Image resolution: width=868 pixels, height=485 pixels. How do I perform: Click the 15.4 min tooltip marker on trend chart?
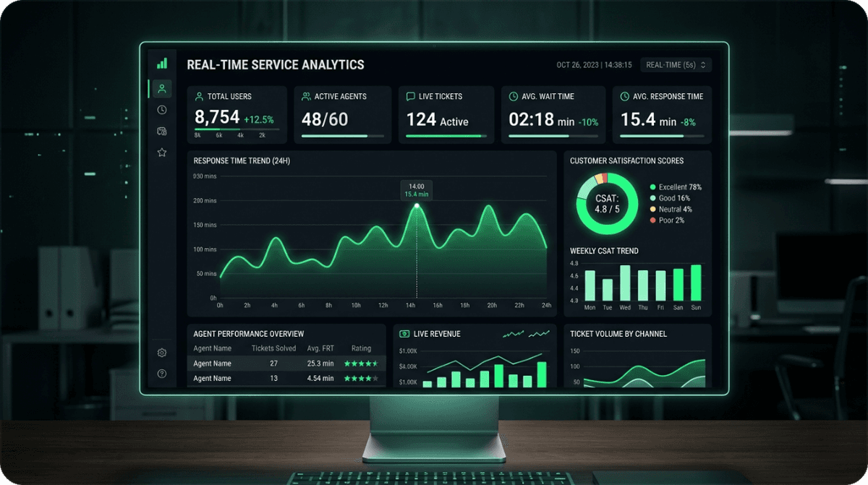point(417,189)
